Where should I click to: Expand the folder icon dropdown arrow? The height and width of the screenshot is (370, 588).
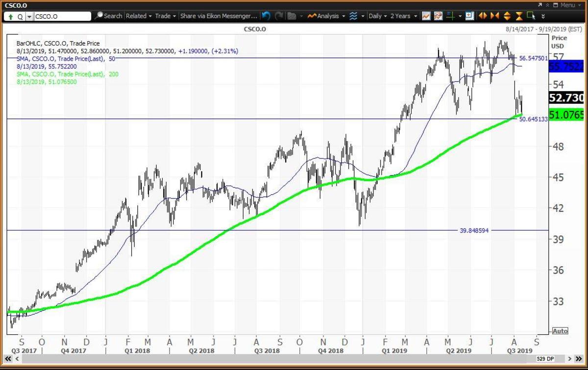click(x=301, y=16)
